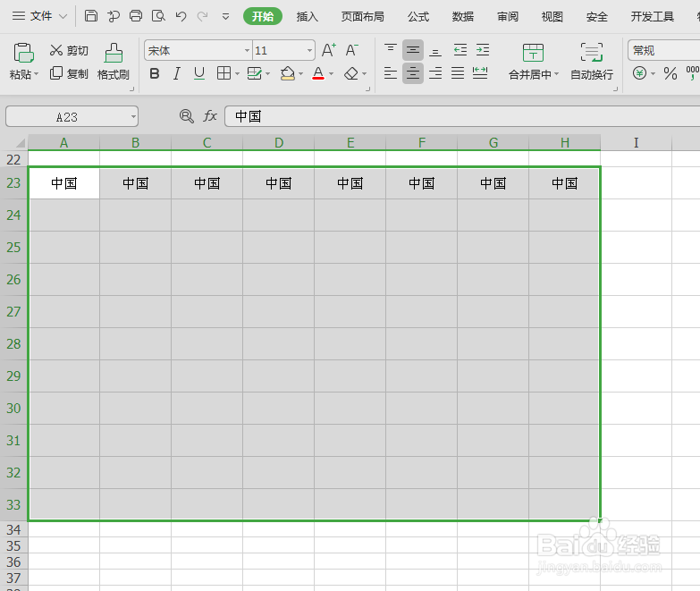Screen dimensions: 700x591
Task: Click the fx insert function icon
Action: point(210,116)
